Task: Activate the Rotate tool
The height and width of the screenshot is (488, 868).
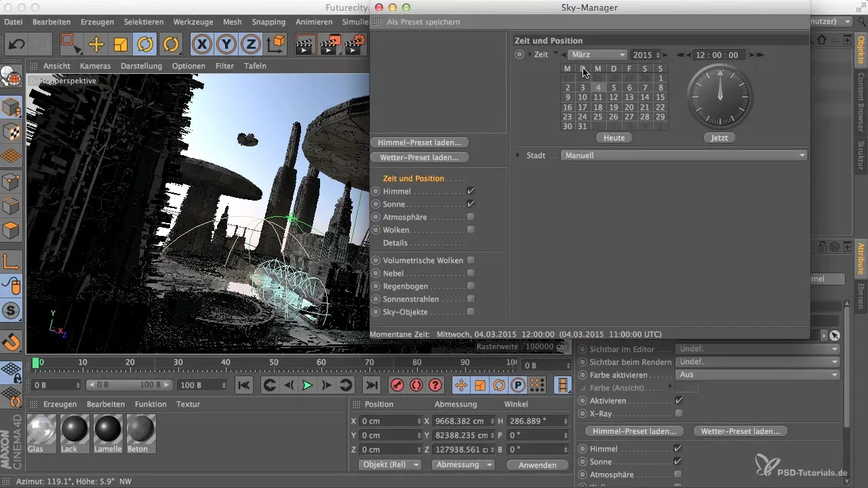Action: pos(145,45)
